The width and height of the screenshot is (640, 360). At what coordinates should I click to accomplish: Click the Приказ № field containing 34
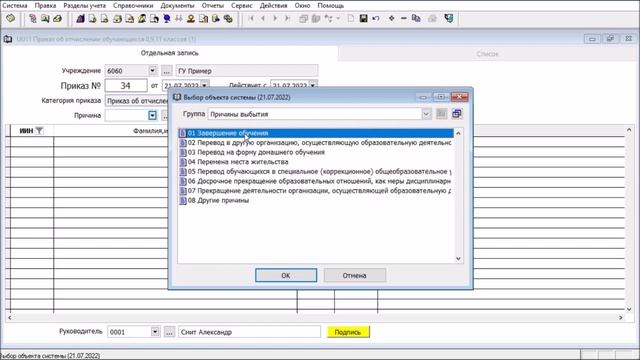[126, 86]
